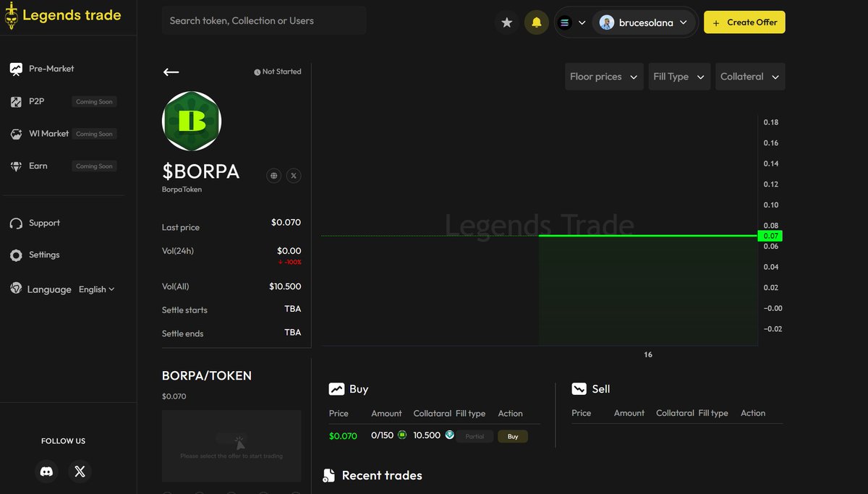The image size is (868, 494).
Task: Click the Last price $0.070 value
Action: pos(286,222)
